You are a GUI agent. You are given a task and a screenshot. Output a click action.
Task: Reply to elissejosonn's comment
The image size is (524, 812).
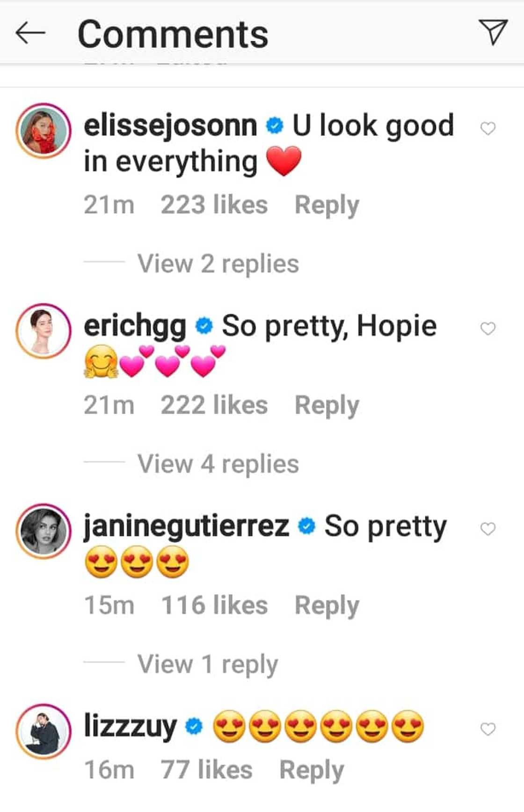click(x=327, y=205)
